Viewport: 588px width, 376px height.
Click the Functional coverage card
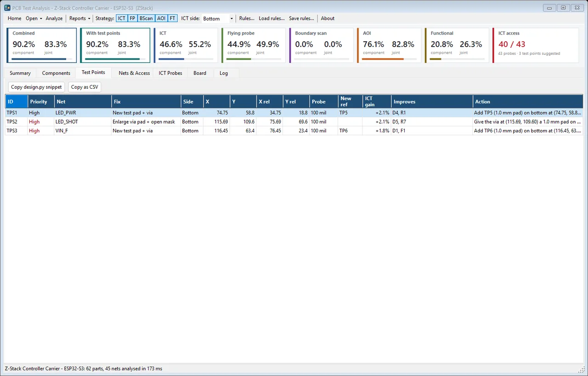click(457, 46)
